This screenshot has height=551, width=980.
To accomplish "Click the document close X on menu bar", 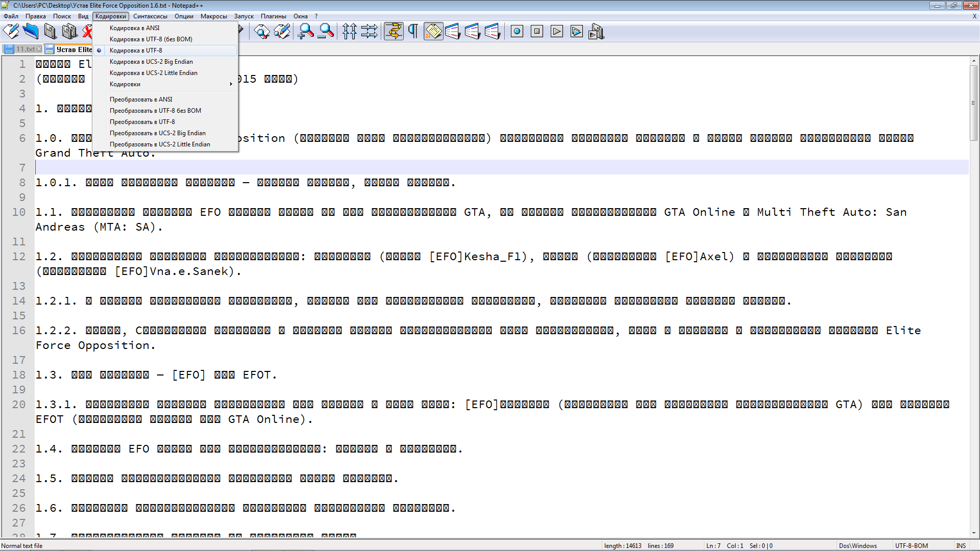I will coord(974,16).
